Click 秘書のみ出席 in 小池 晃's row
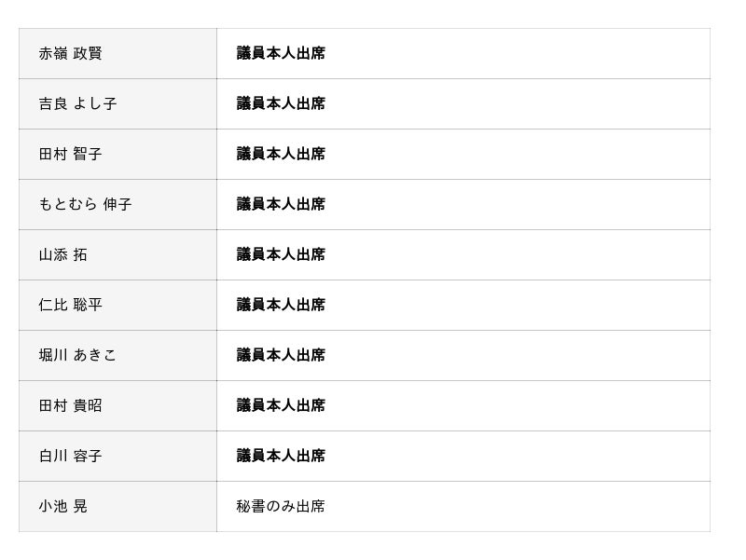The width and height of the screenshot is (746, 560). pyautogui.click(x=281, y=507)
